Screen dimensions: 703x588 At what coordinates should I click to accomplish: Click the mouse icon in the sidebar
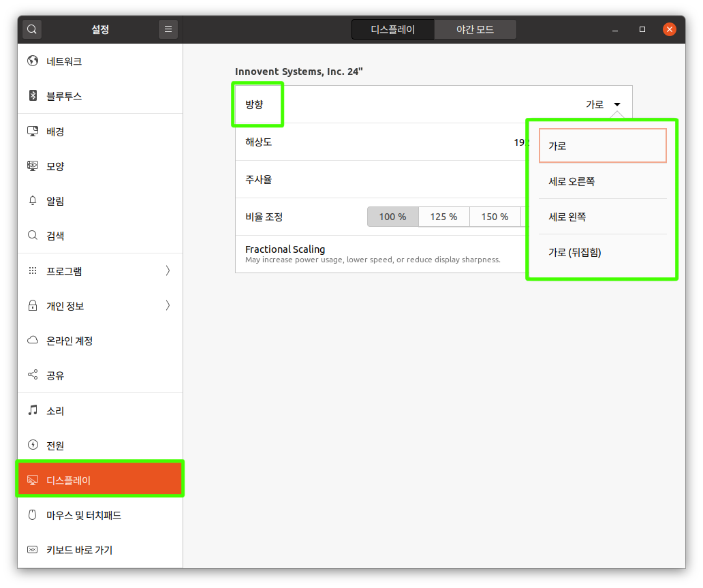pyautogui.click(x=32, y=514)
